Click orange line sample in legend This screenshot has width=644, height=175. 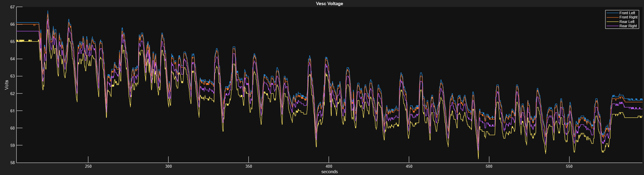613,17
